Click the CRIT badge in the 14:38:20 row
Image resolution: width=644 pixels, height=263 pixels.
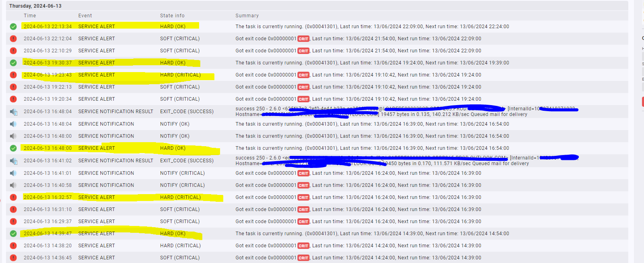(x=303, y=246)
